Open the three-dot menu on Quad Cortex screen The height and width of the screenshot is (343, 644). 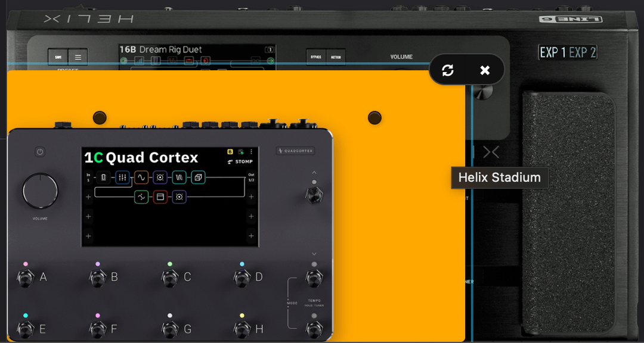coord(251,152)
